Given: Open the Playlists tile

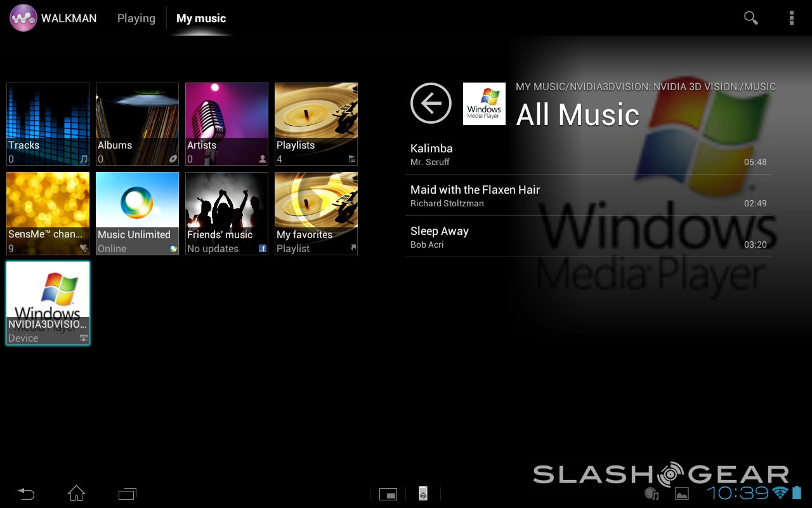Looking at the screenshot, I should 316,124.
